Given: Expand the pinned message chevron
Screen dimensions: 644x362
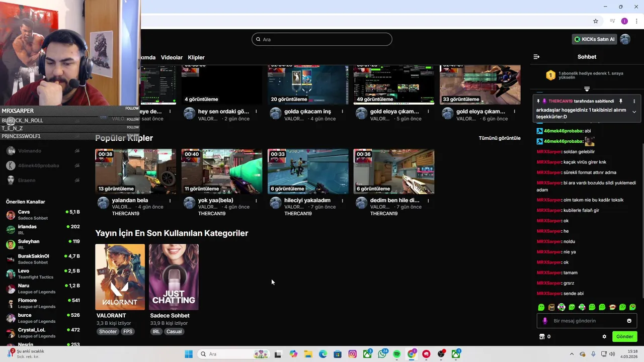Looking at the screenshot, I should (634, 112).
